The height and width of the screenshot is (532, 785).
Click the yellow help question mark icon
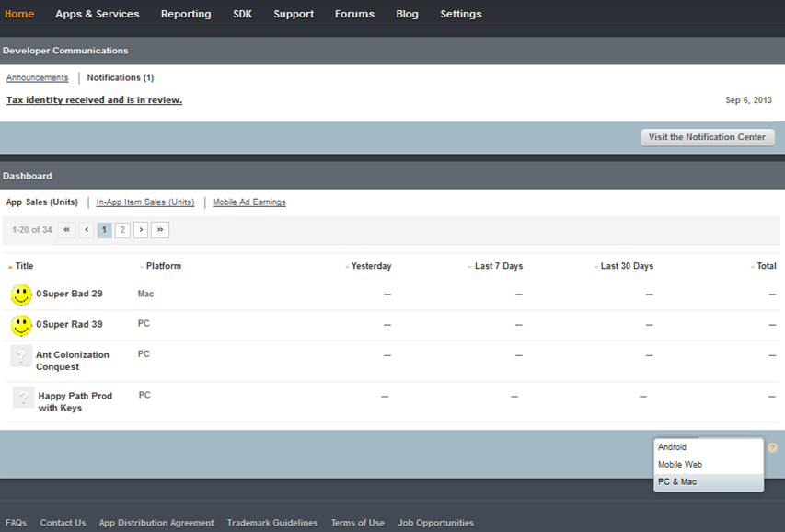[773, 447]
